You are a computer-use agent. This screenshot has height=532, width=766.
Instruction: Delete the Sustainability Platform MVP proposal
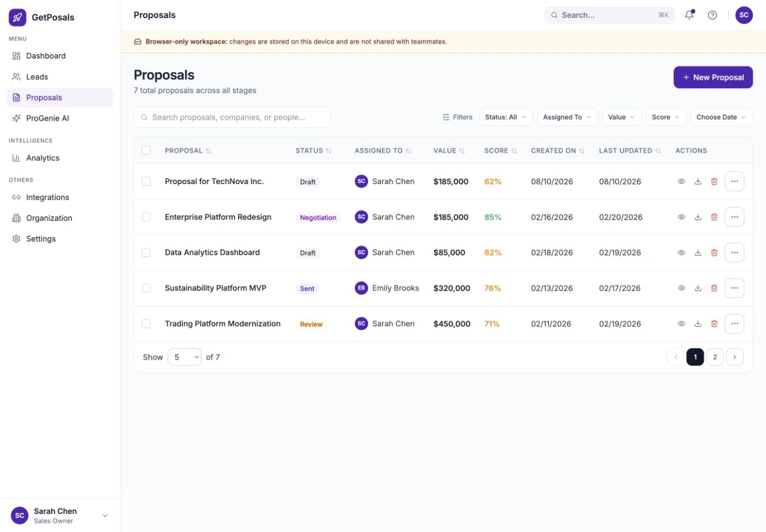click(714, 288)
